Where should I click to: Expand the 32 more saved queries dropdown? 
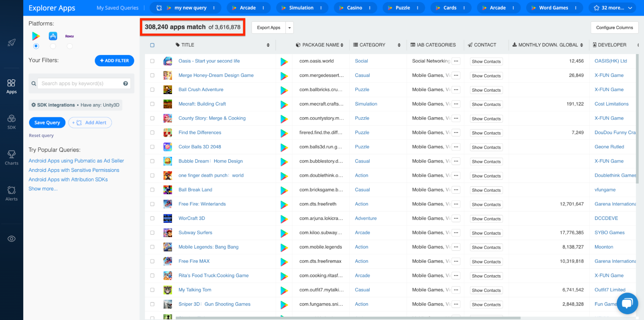coord(612,8)
